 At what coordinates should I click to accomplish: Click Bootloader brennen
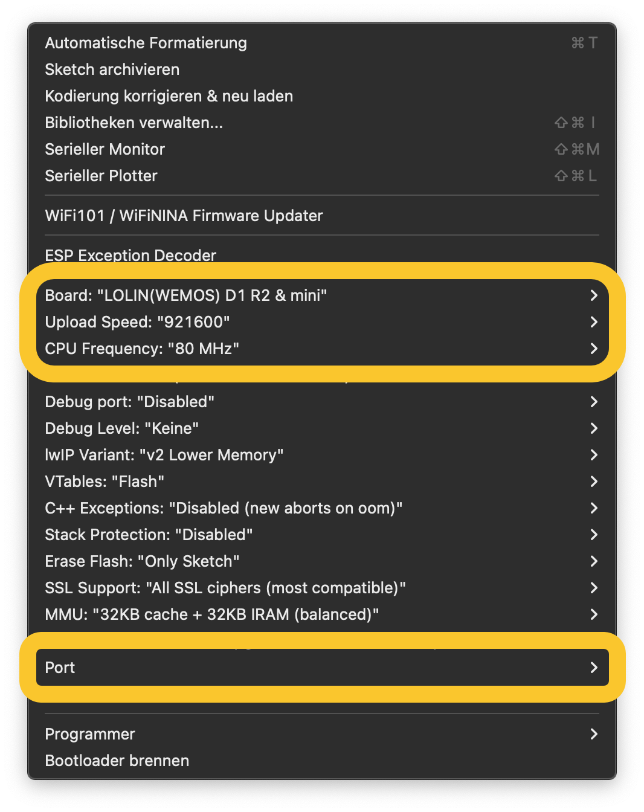point(117,761)
